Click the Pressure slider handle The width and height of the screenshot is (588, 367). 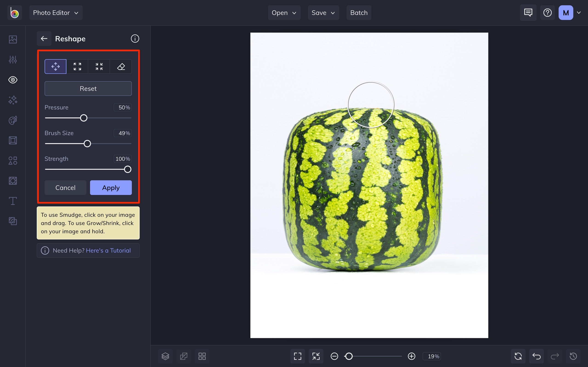pos(84,118)
